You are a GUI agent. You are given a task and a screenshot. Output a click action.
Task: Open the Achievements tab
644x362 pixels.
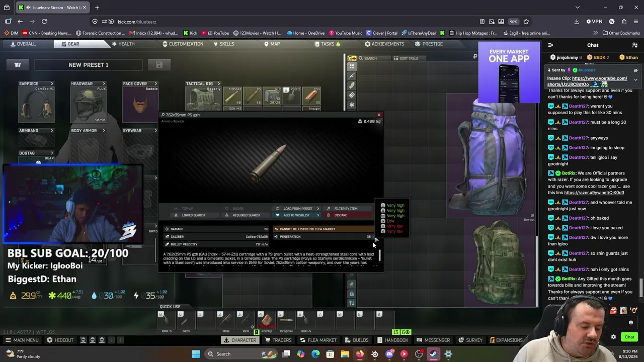[x=384, y=44]
